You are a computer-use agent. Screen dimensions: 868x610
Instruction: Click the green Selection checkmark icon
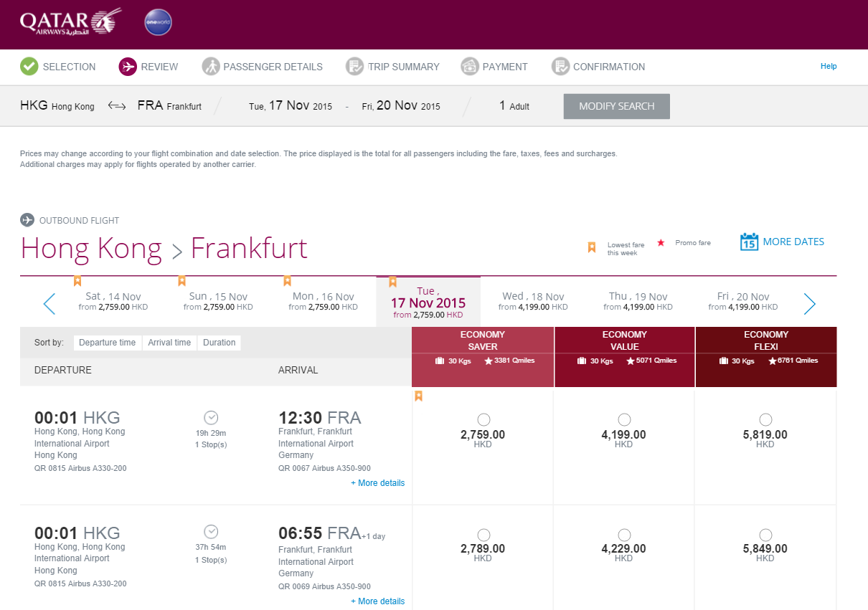[x=29, y=67]
